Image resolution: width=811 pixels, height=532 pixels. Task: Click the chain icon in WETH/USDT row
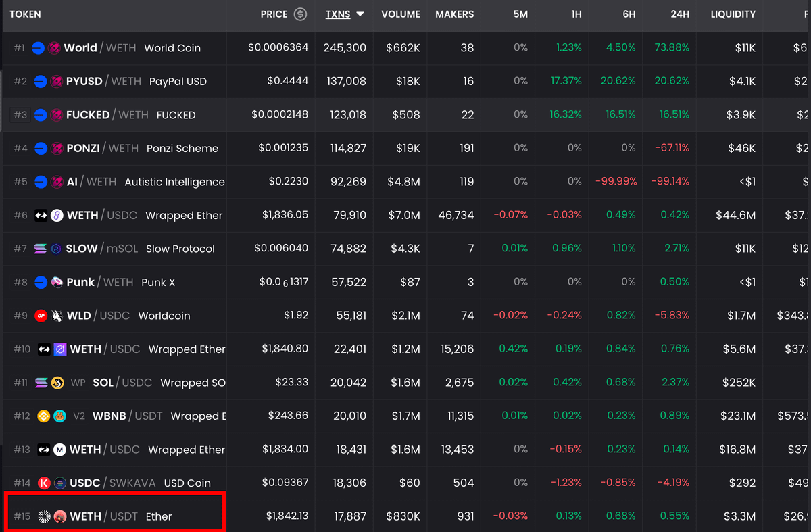click(43, 516)
